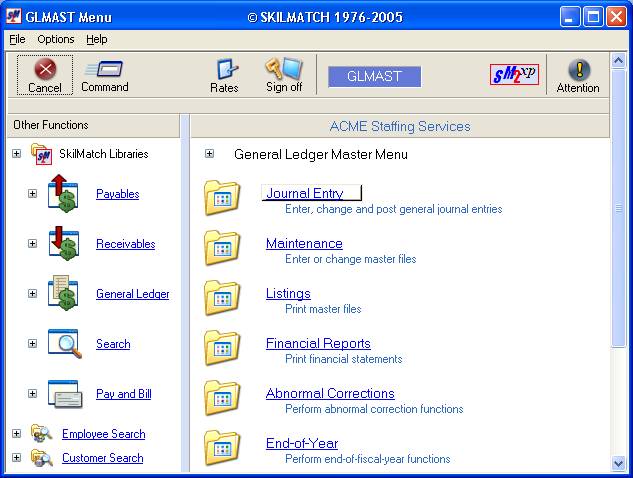Click 'Print financial statements' description
This screenshot has height=478, width=633.
click(344, 359)
